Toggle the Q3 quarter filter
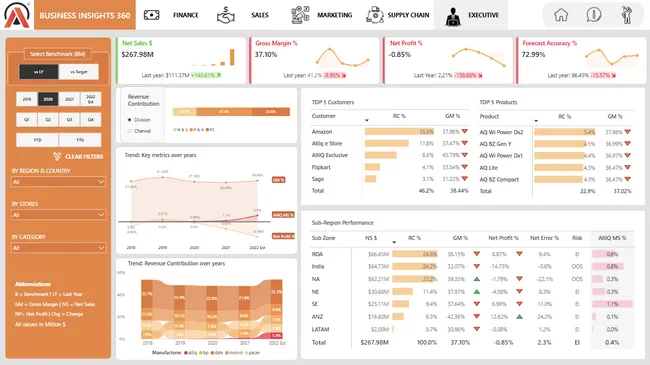Screen dimensions: 650x365 click(69, 119)
